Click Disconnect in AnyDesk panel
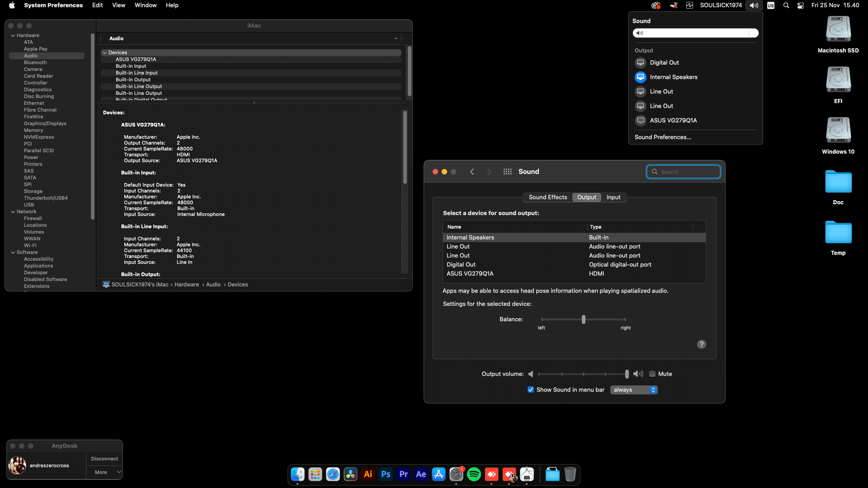Viewport: 868px width, 488px height. (x=104, y=459)
